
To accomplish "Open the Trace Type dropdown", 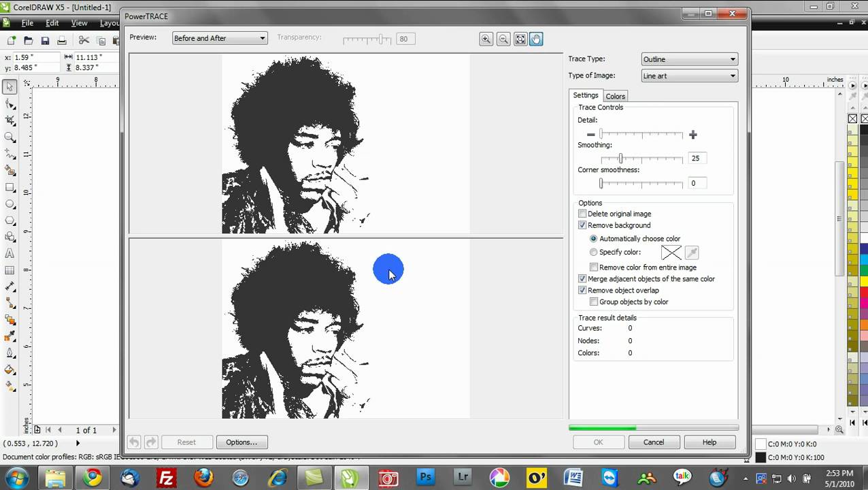I will 689,59.
